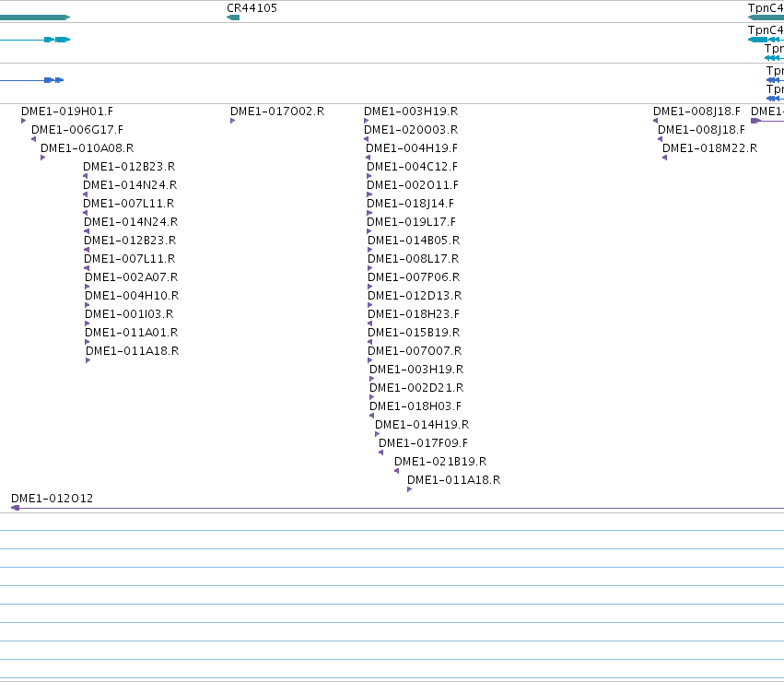
Task: Select feature DME1-018M22.R
Action: (709, 148)
